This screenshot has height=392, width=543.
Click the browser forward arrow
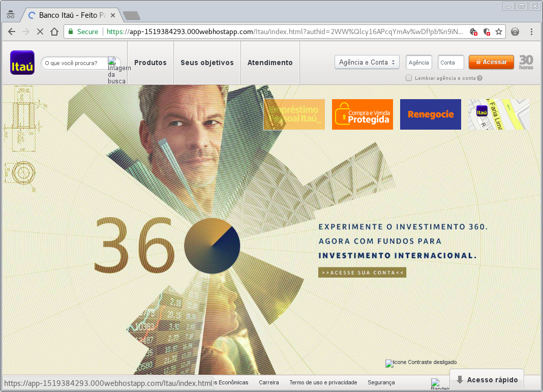coord(26,32)
